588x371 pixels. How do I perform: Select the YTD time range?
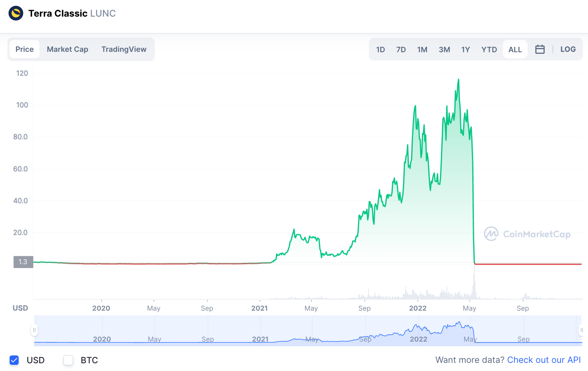click(x=489, y=50)
